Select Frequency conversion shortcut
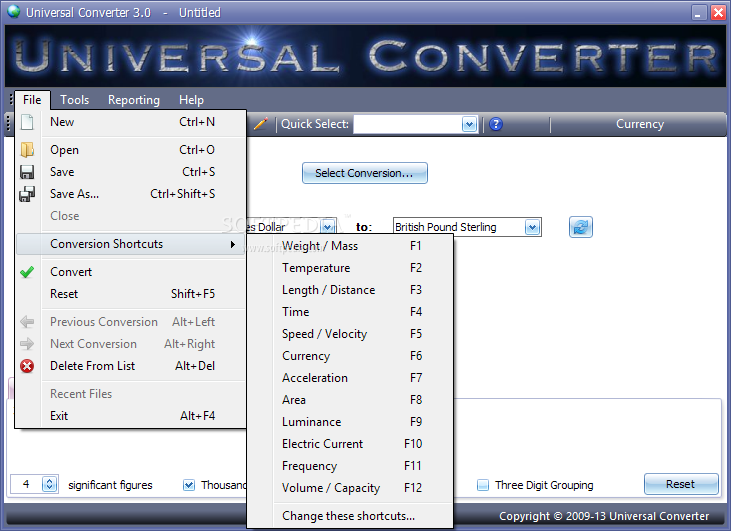731x531 pixels. (350, 466)
